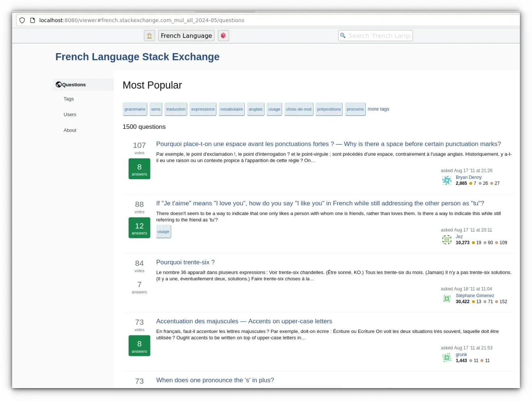Open the "Je t'aime" question
This screenshot has height=401, width=532.
320,203
